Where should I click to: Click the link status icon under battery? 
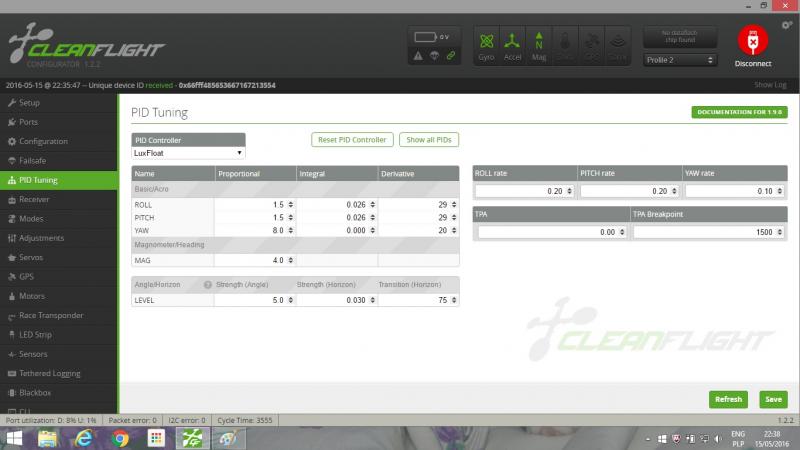point(451,56)
